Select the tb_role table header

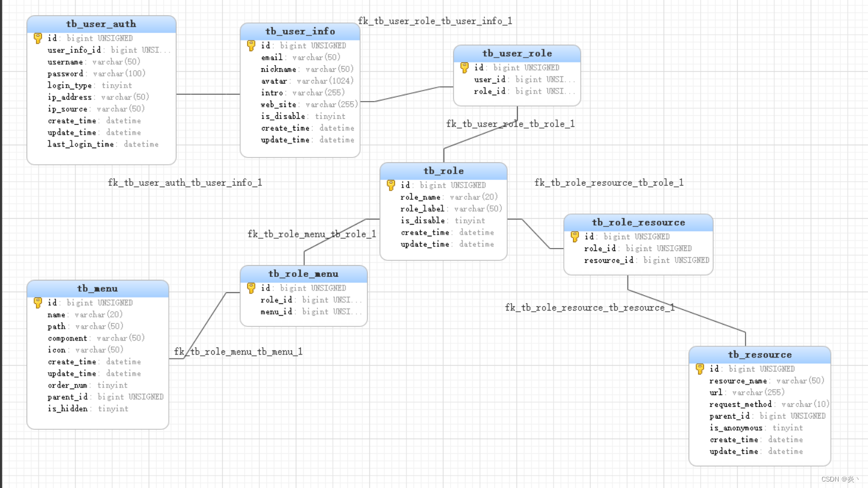coord(444,171)
